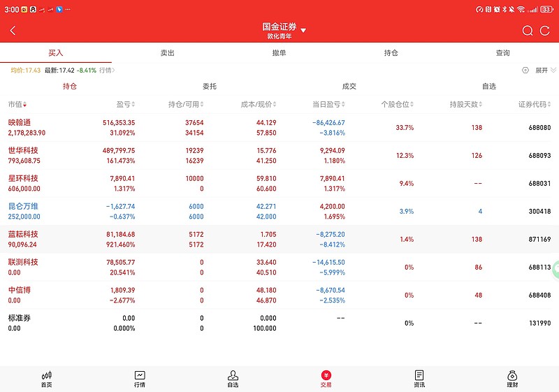Sort by 成本/现价 column
This screenshot has height=392, width=559.
(259, 104)
